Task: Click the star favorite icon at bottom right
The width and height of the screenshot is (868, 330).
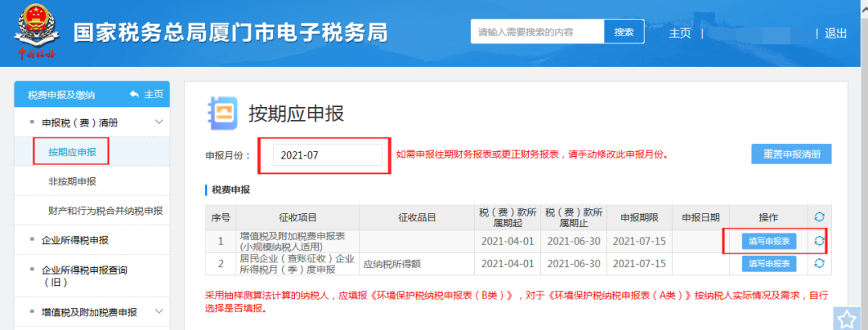Action: point(846,320)
